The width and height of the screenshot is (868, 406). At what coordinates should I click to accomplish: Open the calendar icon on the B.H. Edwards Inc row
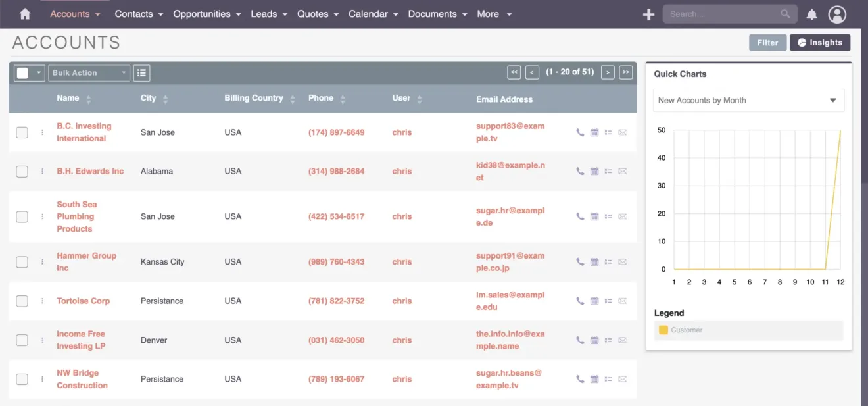(x=594, y=171)
